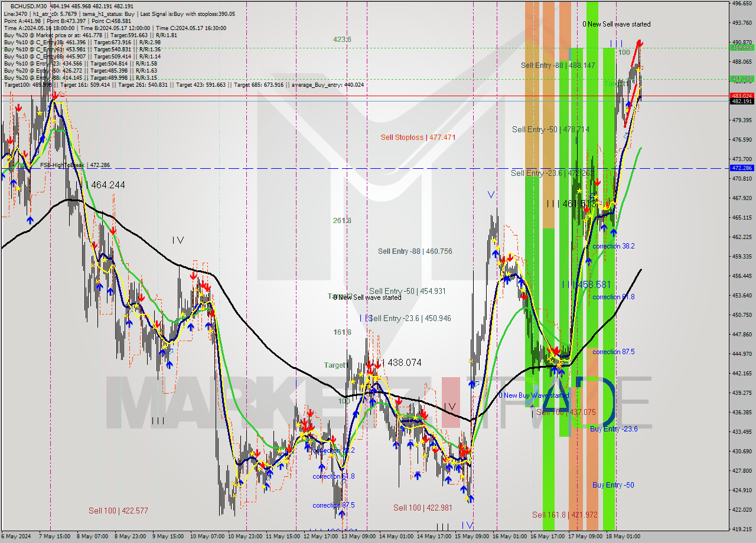Click the 'Sell Entry -23.6 | 450.946' label
Screen dimensions: 756x543
[410, 319]
